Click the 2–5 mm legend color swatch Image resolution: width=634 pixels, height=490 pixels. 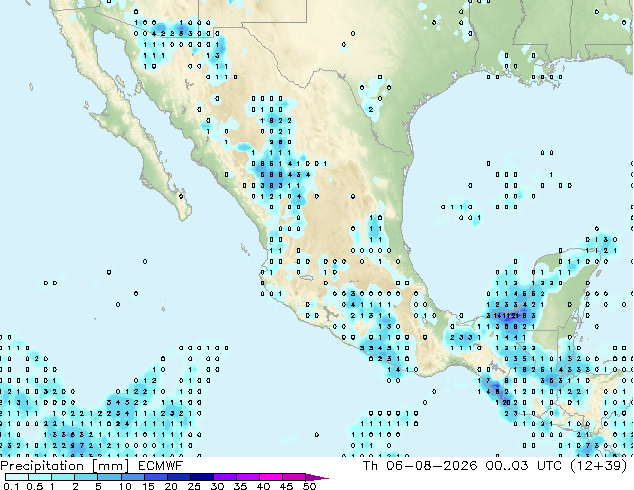pos(86,477)
